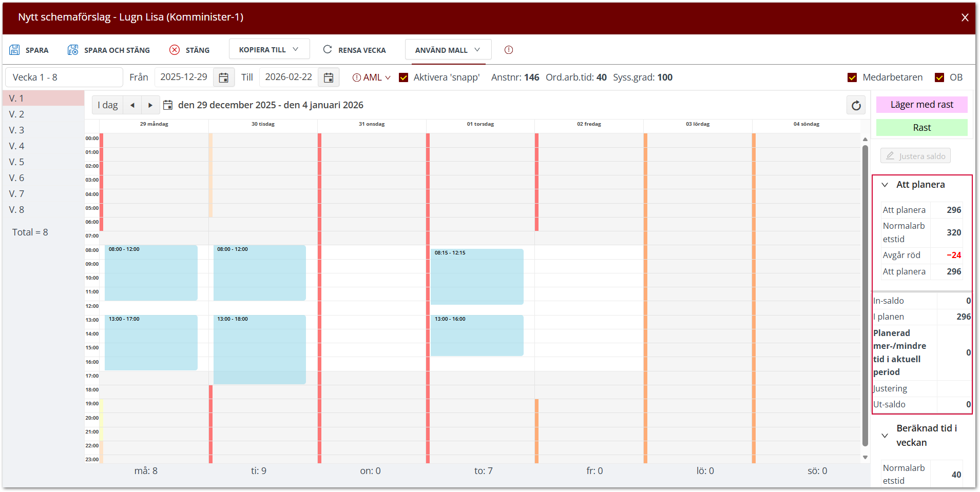Go to the previous week arrow
This screenshot has height=492, width=980.
[x=132, y=105]
